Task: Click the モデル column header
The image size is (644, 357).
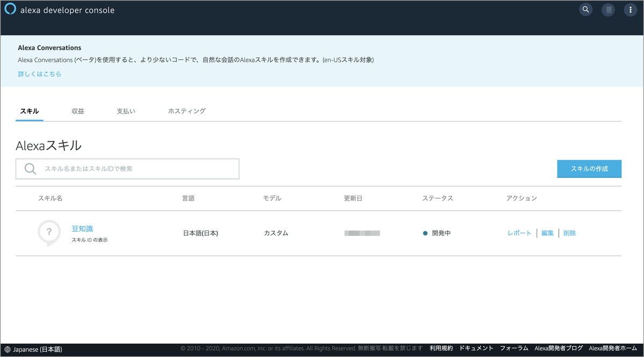Action: [x=272, y=198]
